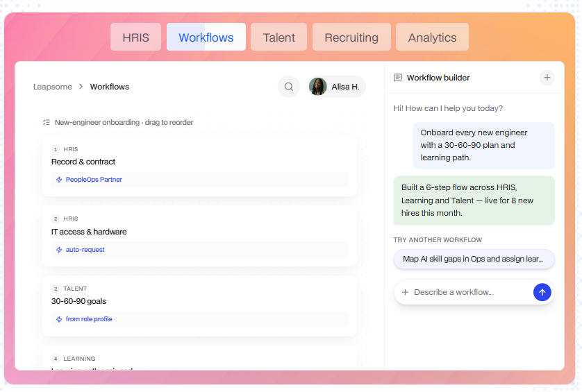
Task: Click the lightning icon next to from role profile
Action: pos(59,319)
